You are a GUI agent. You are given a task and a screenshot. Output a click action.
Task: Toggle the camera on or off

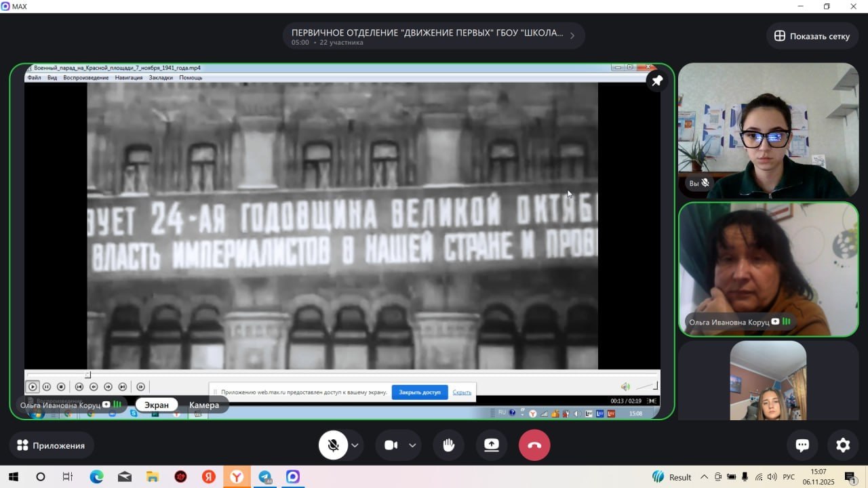pos(391,445)
